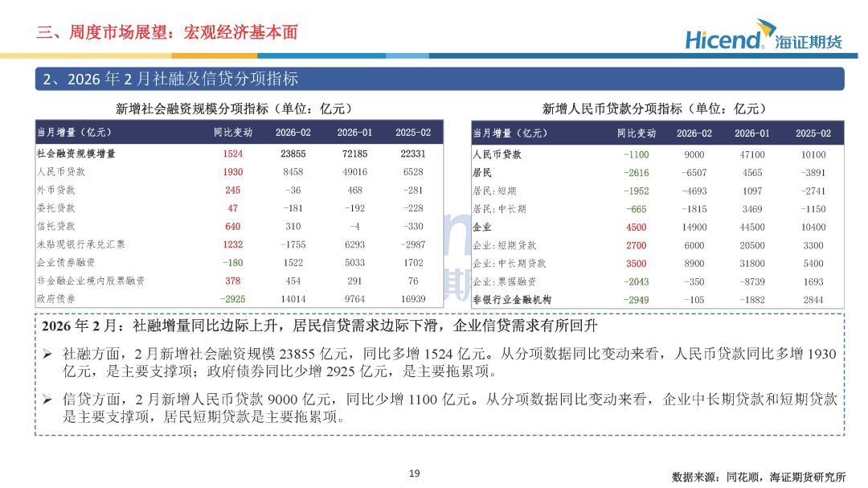The image size is (868, 488).
Task: Click the 企业 row label in right table
Action: click(482, 227)
